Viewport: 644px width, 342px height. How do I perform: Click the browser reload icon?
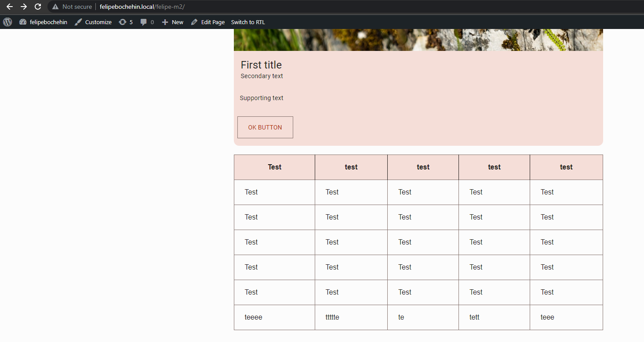(38, 7)
